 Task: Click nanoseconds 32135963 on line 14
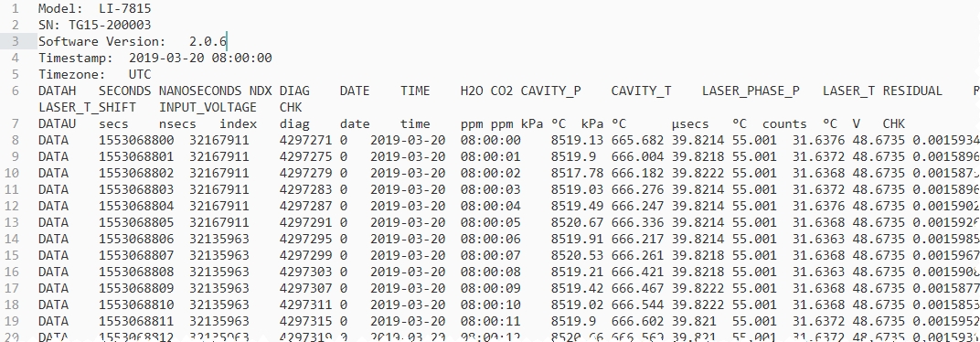(218, 239)
